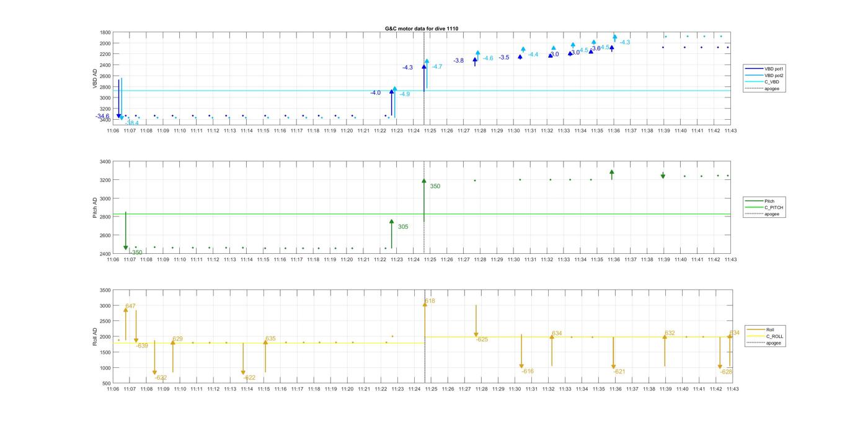868x430 pixels.
Task: Click the '-4.0' VBD data label
Action: pos(376,92)
